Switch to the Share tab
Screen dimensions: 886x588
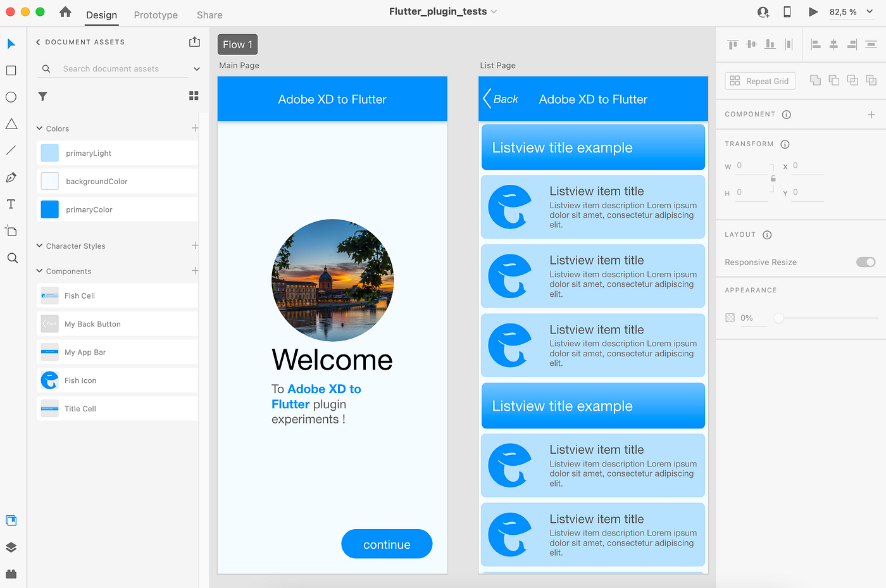pyautogui.click(x=209, y=15)
